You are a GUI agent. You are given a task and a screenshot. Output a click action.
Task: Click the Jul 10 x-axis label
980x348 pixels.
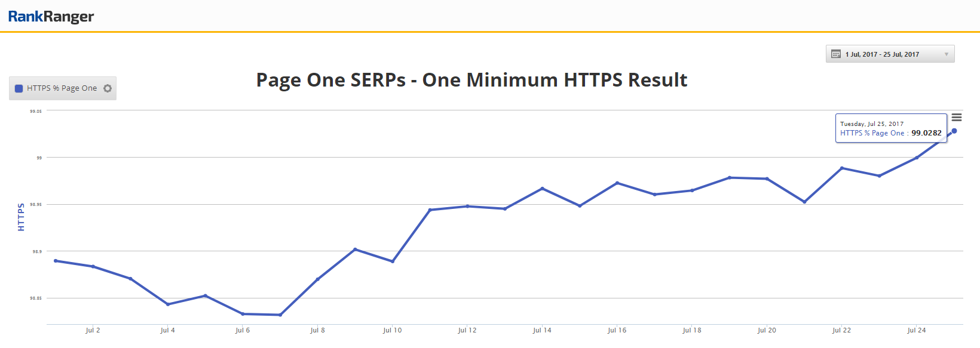click(392, 330)
